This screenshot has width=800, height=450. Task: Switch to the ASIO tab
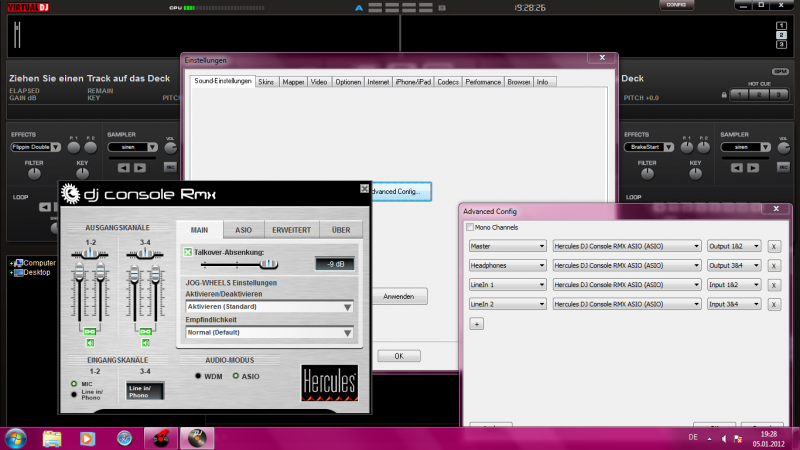243,230
